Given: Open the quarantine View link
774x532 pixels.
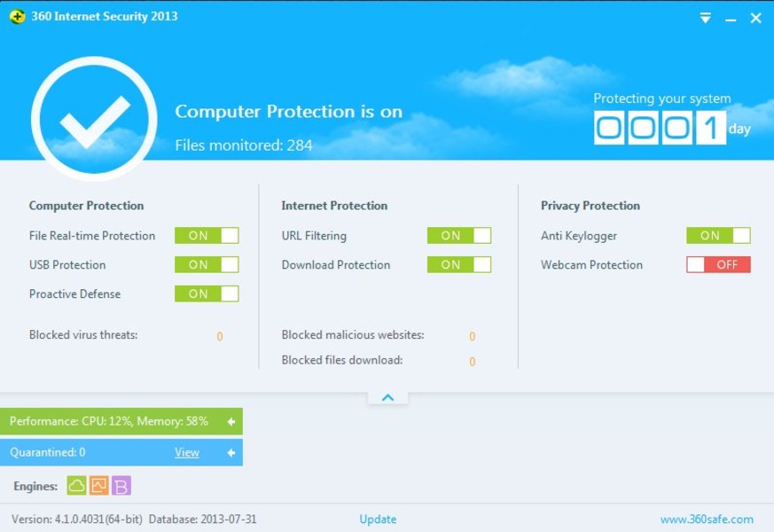Looking at the screenshot, I should [187, 452].
